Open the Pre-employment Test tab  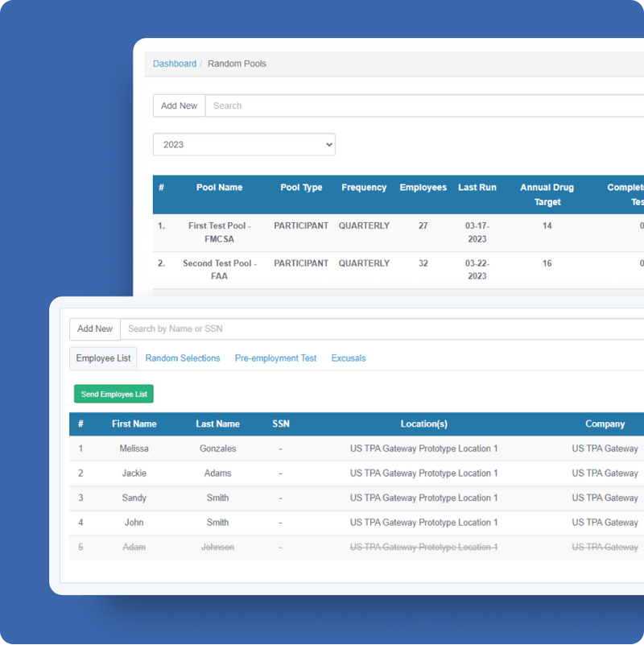point(275,358)
